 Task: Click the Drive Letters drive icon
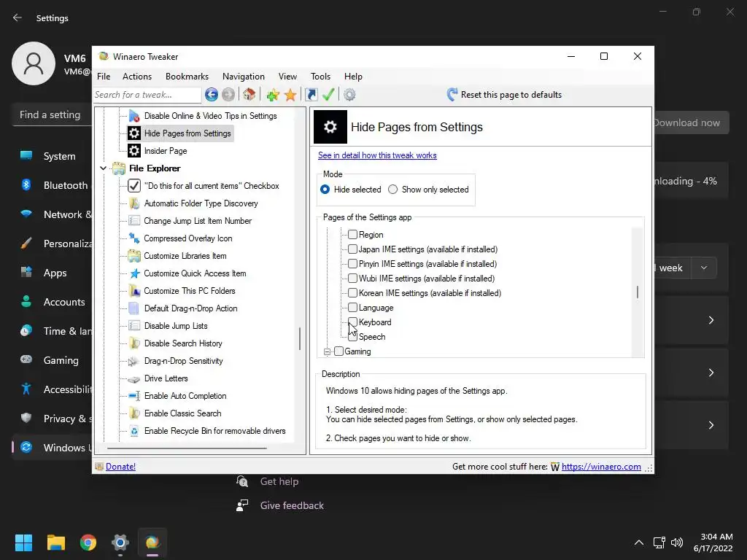(x=134, y=379)
